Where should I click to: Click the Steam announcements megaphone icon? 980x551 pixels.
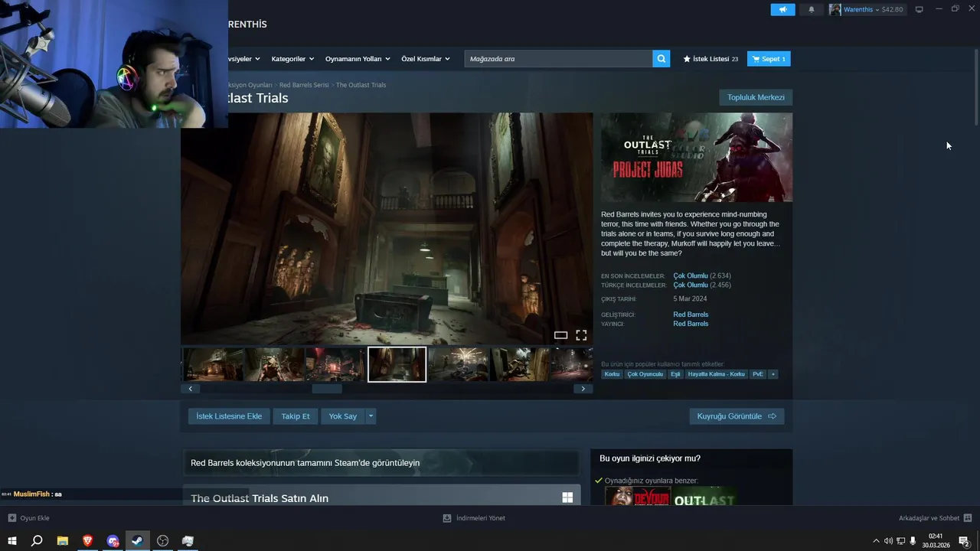pyautogui.click(x=782, y=9)
